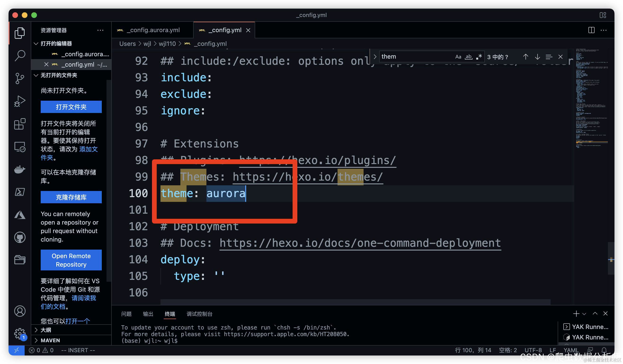Viewport: 623px width, 364px height.
Task: Collapse the 打开的编辑器 section
Action: (x=56, y=44)
